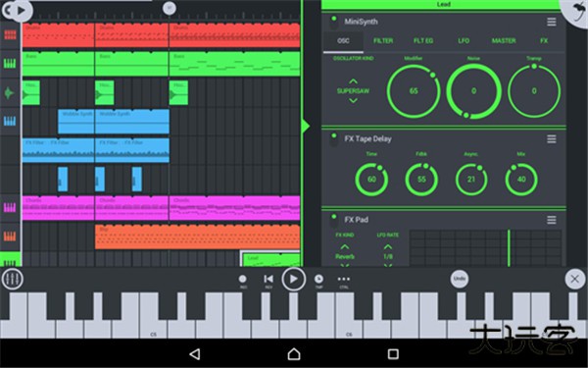The height and width of the screenshot is (368, 588).
Task: Collapse the rack with the green side arrow
Action: 306,127
